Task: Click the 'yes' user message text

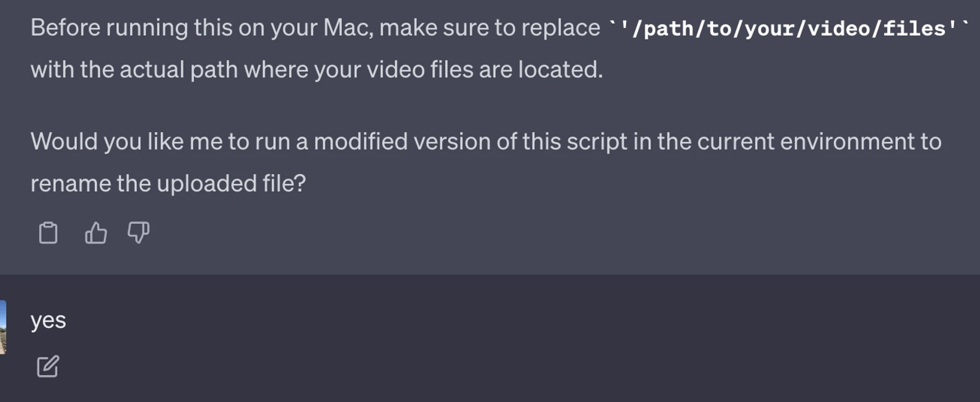Action: point(48,321)
